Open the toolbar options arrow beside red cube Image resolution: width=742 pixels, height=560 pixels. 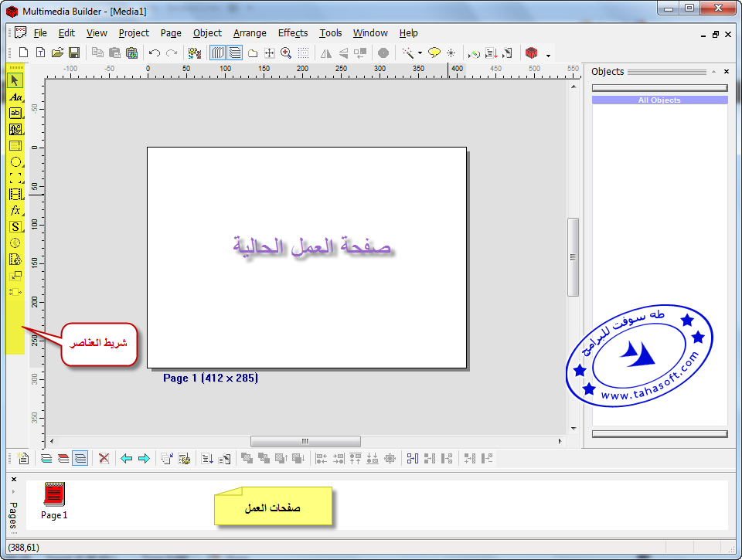(x=548, y=55)
